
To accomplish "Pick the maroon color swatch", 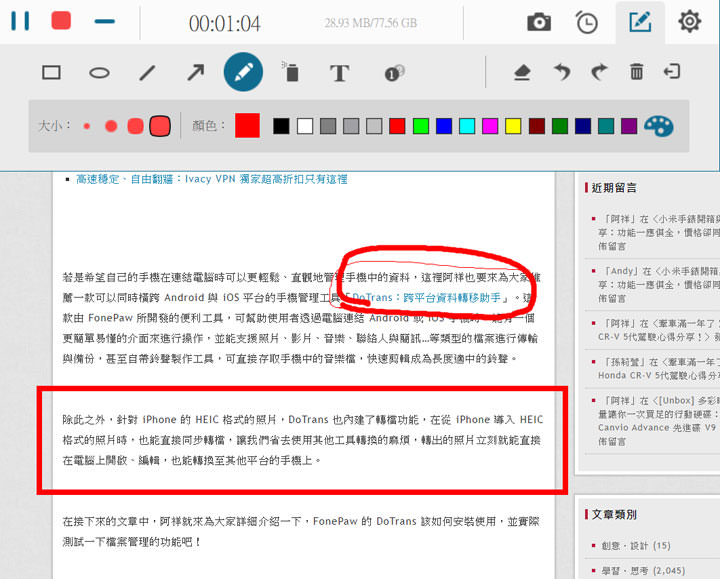I will [x=537, y=126].
